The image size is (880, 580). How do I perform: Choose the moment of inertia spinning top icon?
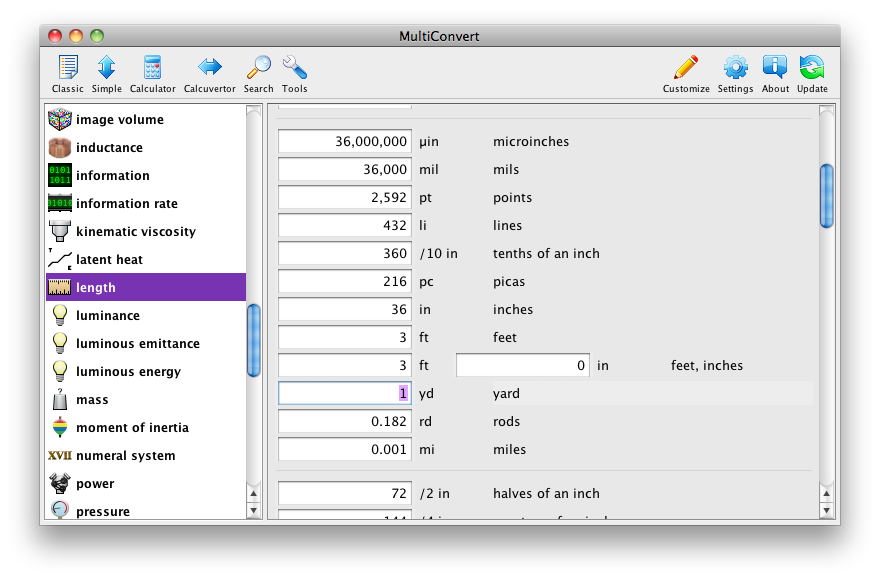(x=59, y=427)
